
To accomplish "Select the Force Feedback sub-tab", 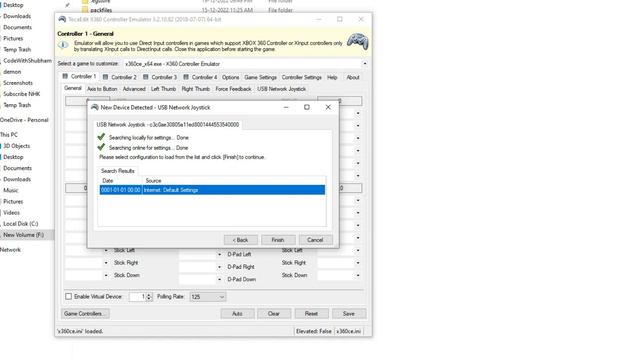I will point(233,89).
